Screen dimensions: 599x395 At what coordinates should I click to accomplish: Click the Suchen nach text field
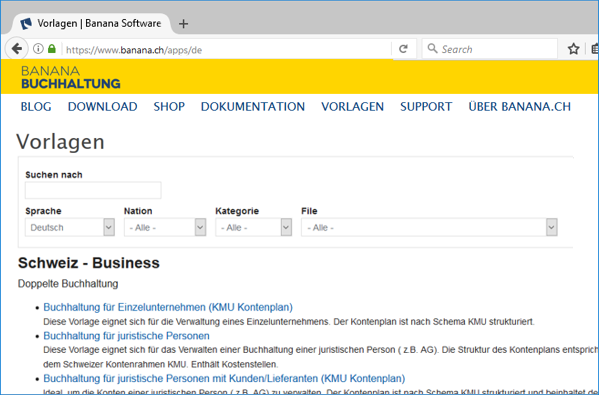coord(93,190)
